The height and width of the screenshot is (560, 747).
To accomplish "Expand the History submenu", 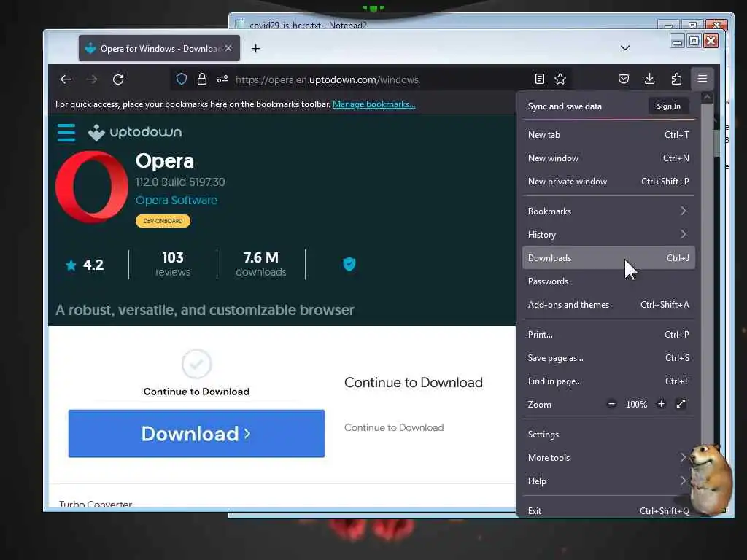I will (x=608, y=234).
